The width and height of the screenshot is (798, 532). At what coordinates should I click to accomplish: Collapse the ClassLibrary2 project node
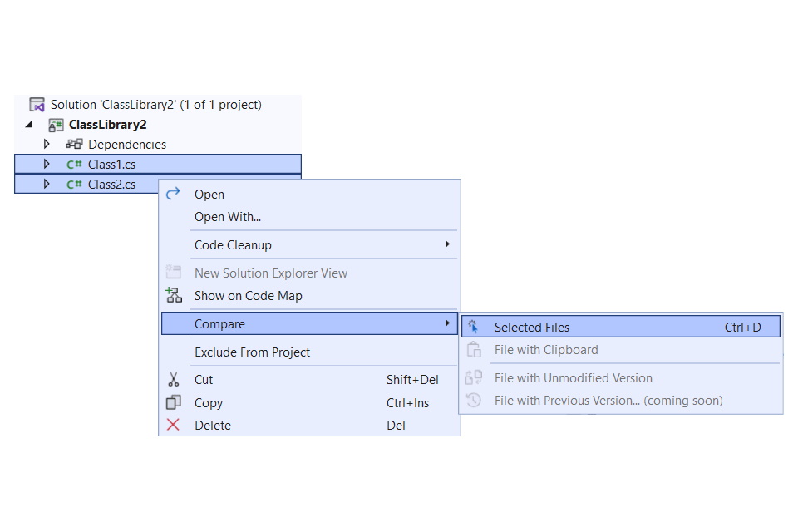click(27, 124)
